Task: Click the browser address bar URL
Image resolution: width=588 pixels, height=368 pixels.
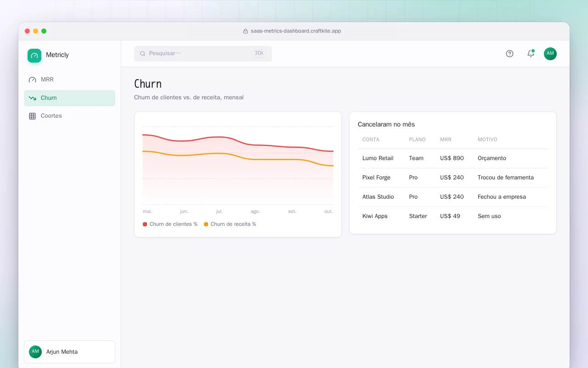Action: [296, 31]
